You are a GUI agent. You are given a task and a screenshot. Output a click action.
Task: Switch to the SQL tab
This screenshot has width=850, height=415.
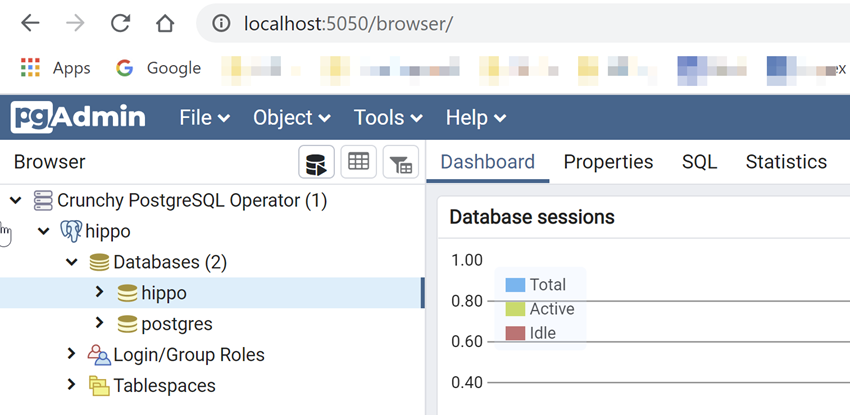pos(699,161)
